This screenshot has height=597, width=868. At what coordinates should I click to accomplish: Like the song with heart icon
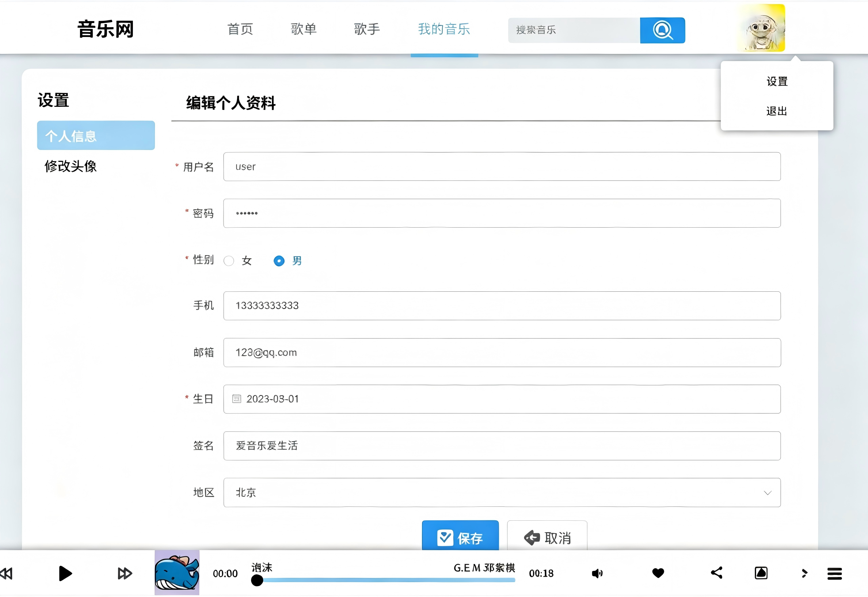point(658,573)
